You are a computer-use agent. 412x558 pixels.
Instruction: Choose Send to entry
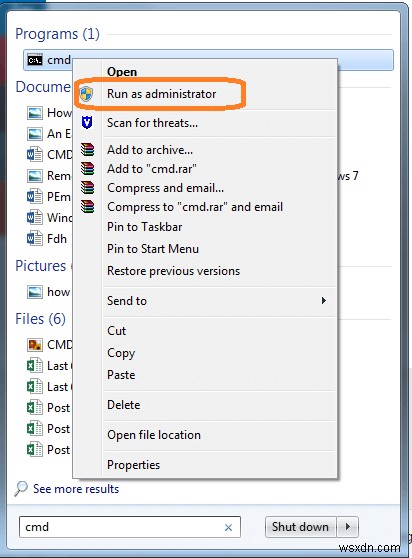tap(127, 301)
